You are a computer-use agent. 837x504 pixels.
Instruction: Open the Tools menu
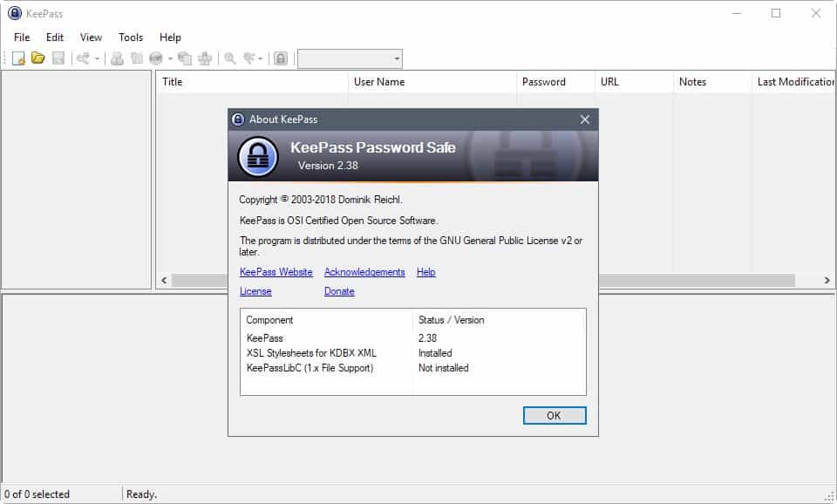[131, 37]
